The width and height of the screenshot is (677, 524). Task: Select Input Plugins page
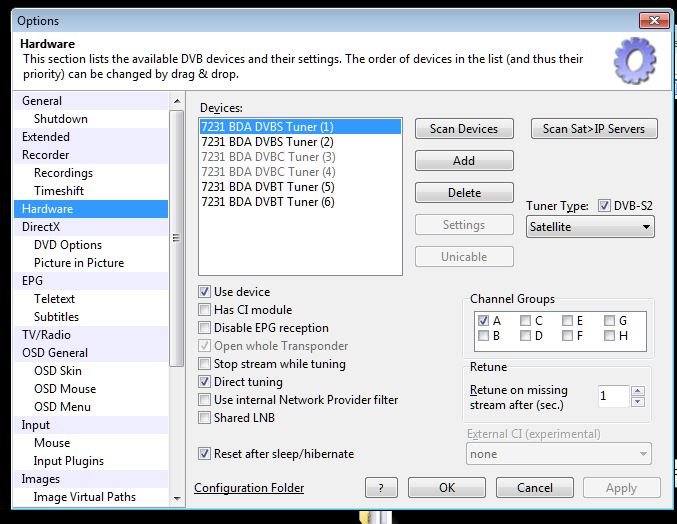click(91, 461)
